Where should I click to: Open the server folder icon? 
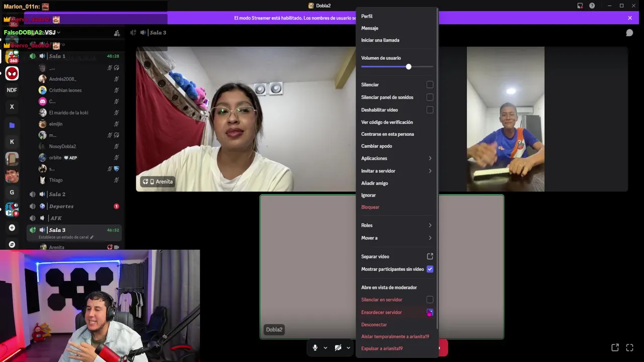12,125
